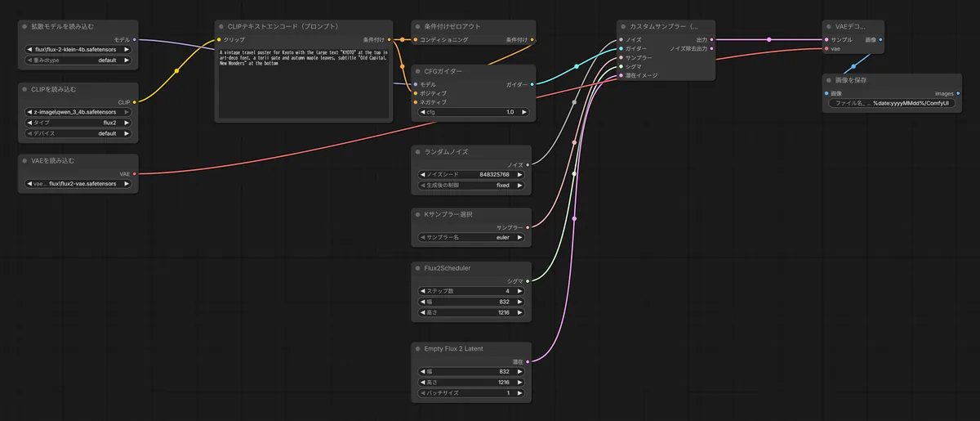Click the ポジティブ input port on CFGガイダー
This screenshot has height=421, width=980.
[x=415, y=93]
